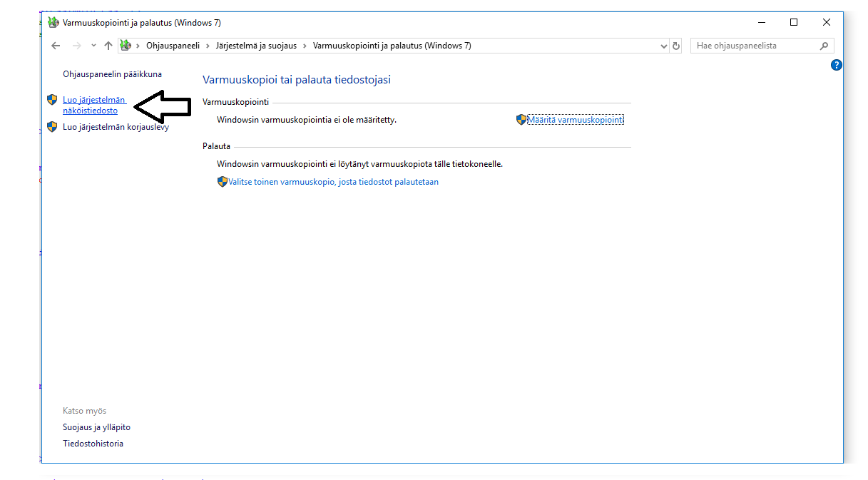
Task: Click the Katso myös label
Action: point(84,411)
